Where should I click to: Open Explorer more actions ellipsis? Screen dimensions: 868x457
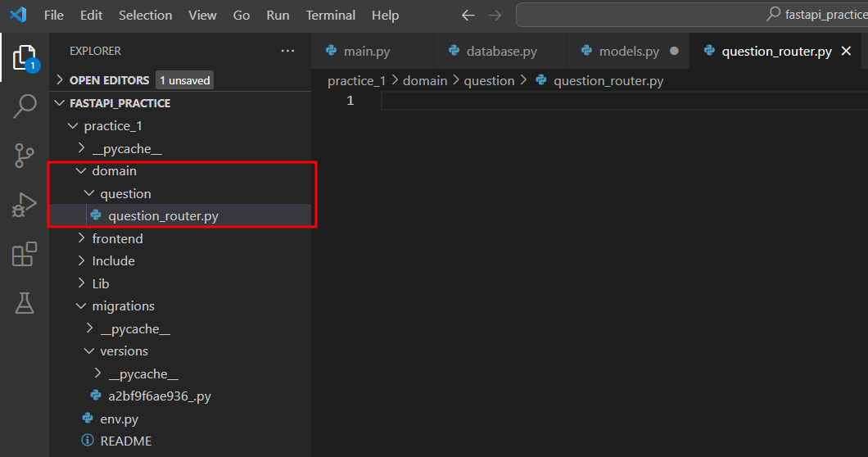288,51
